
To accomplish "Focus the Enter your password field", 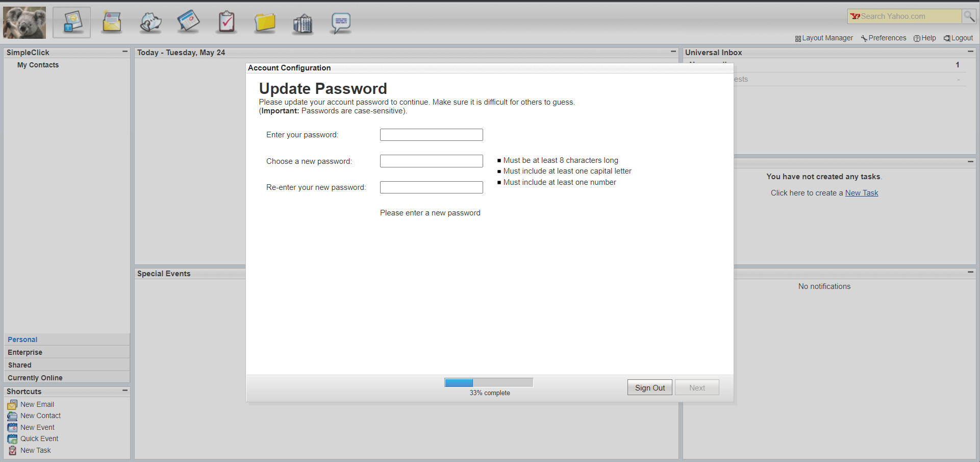I will point(432,135).
